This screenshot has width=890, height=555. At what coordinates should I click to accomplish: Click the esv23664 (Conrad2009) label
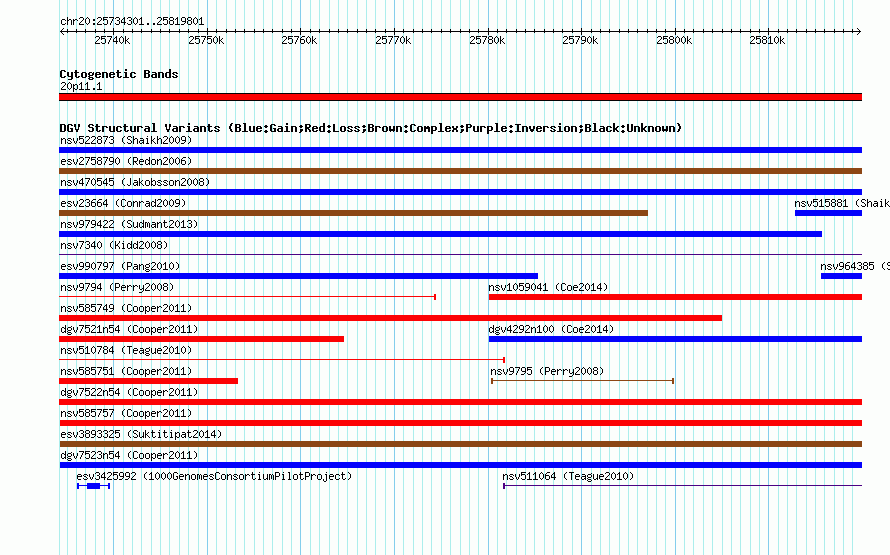pos(123,203)
